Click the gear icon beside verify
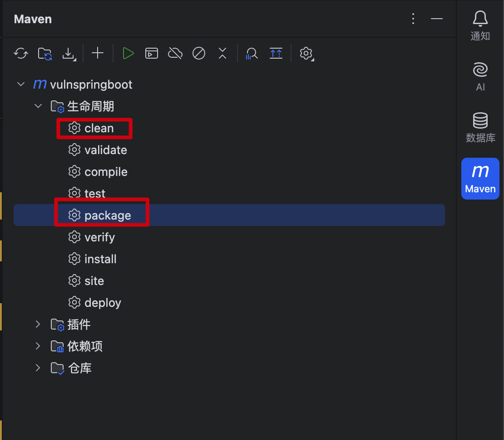This screenshot has width=504, height=440. coord(74,237)
